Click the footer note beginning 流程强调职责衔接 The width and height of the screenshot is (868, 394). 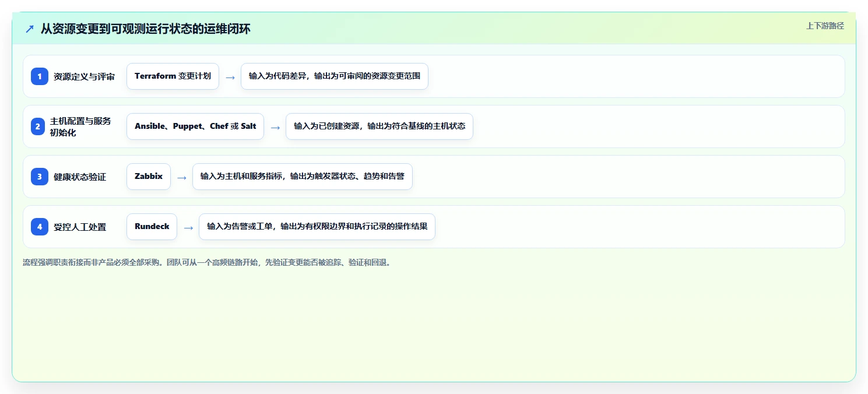coord(208,262)
